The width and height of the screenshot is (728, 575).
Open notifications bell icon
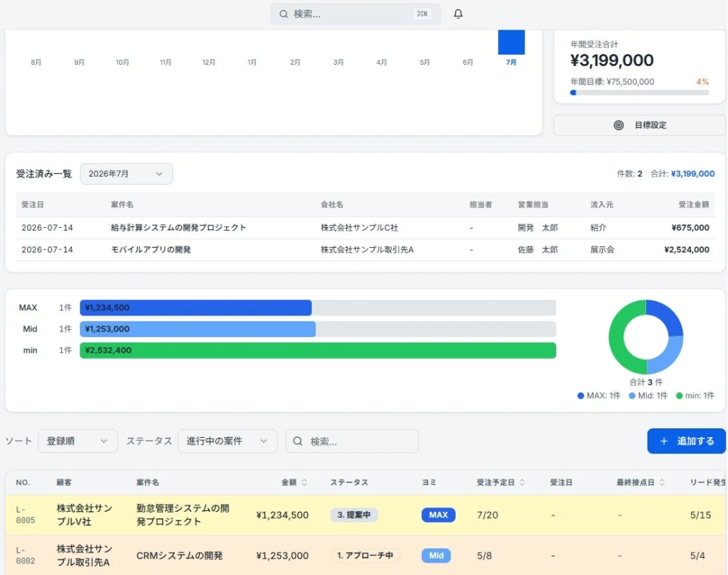[458, 14]
